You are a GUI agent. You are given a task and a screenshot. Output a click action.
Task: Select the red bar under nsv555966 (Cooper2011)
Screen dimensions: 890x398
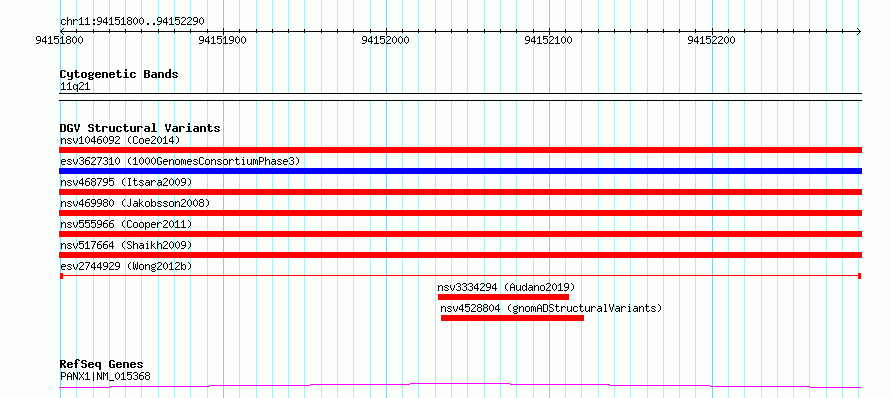460,234
